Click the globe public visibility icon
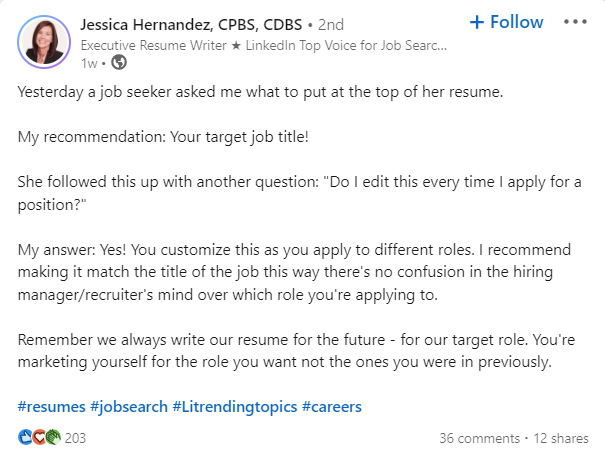Viewport: 605px width, 454px height. coord(120,62)
